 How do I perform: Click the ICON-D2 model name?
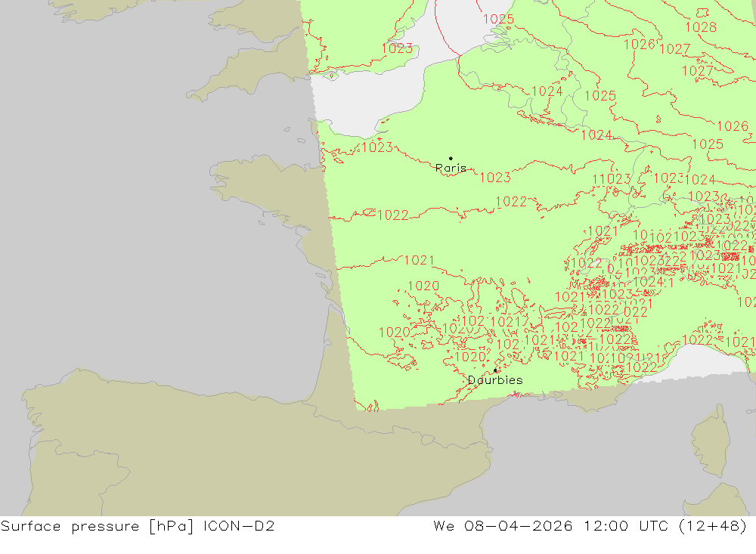point(239,525)
